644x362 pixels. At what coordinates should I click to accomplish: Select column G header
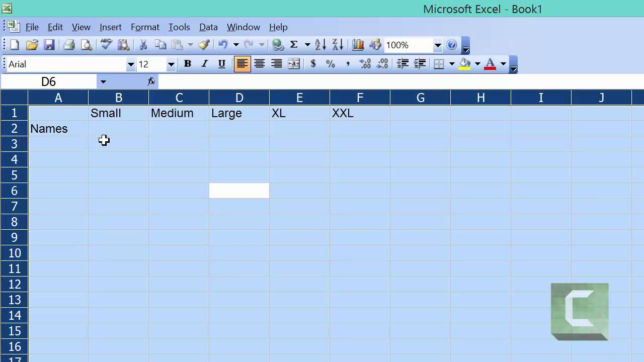(x=420, y=98)
